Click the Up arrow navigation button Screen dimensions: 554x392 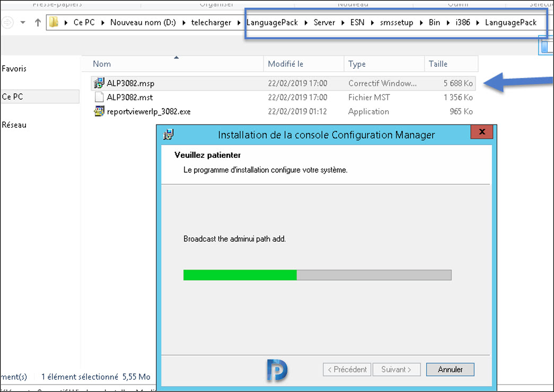38,23
